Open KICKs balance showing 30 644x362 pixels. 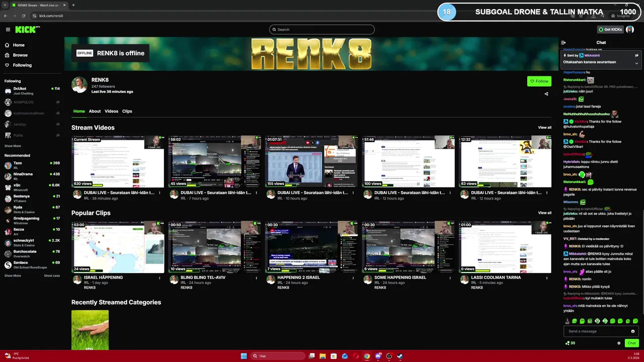coord(570,343)
